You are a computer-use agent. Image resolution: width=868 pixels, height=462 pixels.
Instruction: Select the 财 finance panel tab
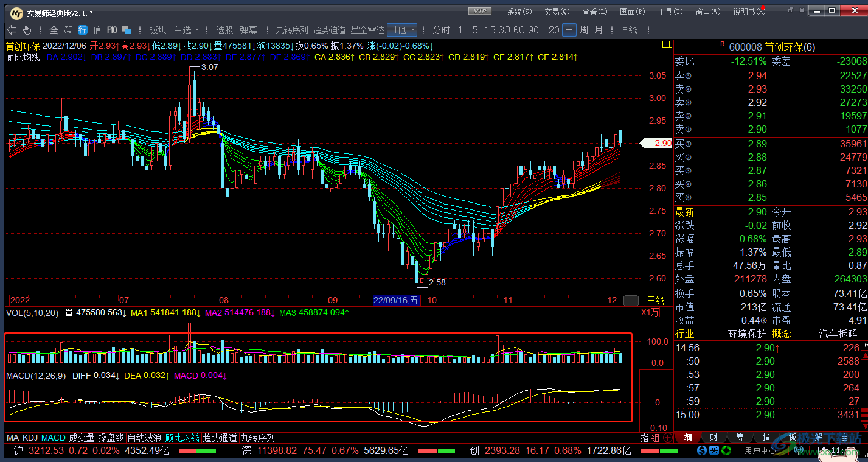[713, 437]
